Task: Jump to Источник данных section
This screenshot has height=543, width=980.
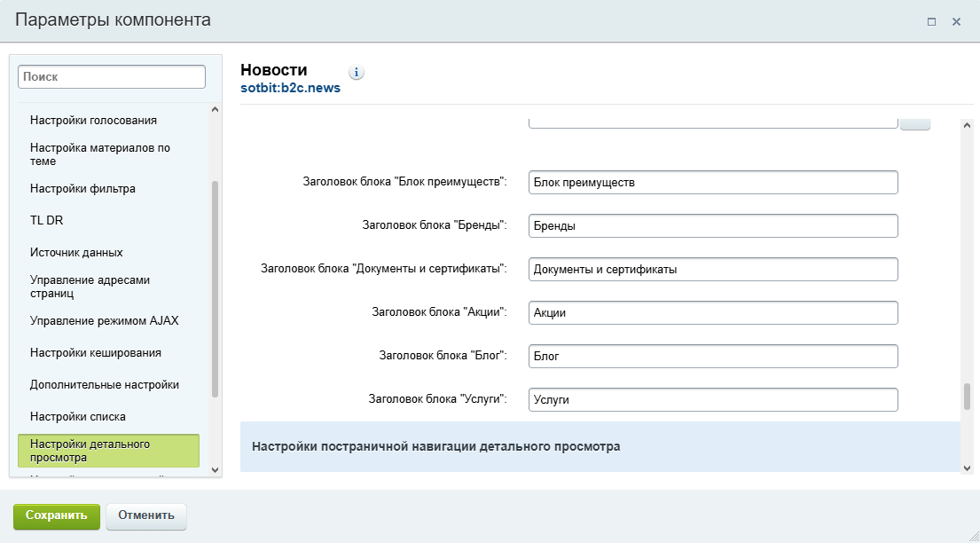Action: pyautogui.click(x=76, y=253)
